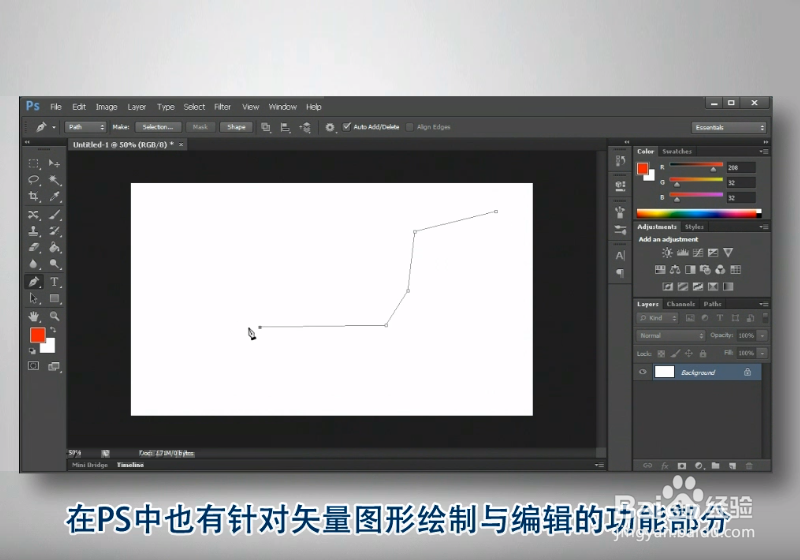Select the Eyedropper tool
This screenshot has height=560, width=800.
[54, 196]
